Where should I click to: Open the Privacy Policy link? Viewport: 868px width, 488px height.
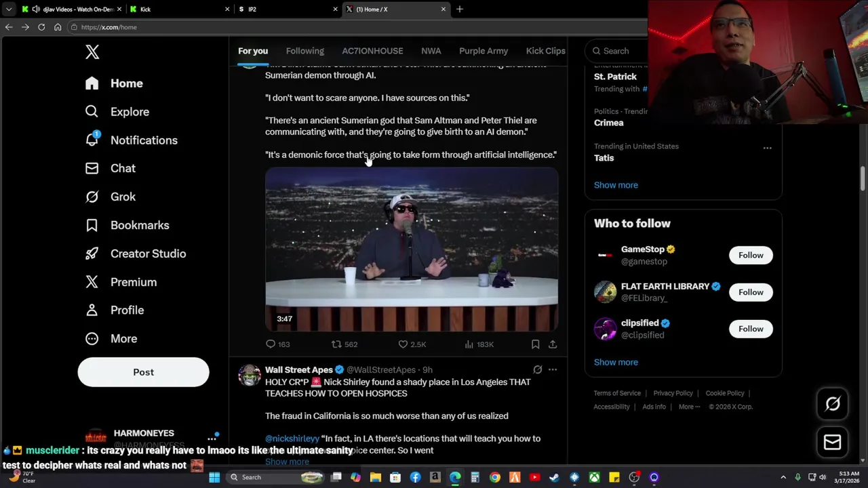(x=673, y=393)
